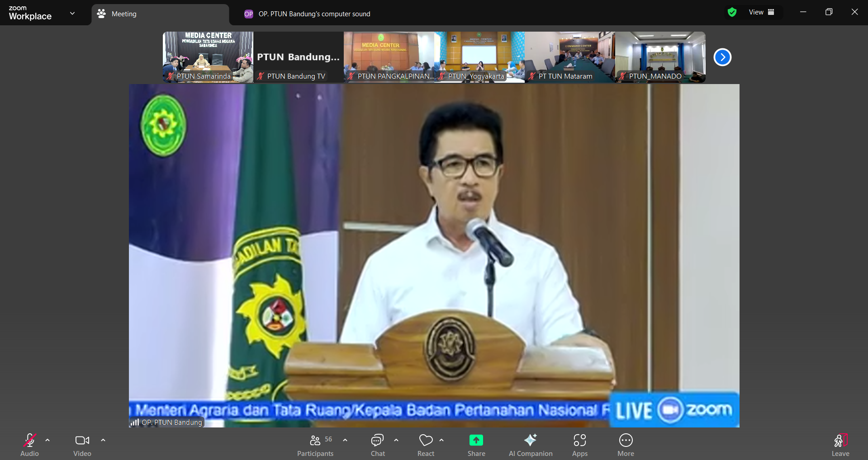Screen dimensions: 868x460
Task: Click the green encryption shield icon
Action: [x=732, y=12]
